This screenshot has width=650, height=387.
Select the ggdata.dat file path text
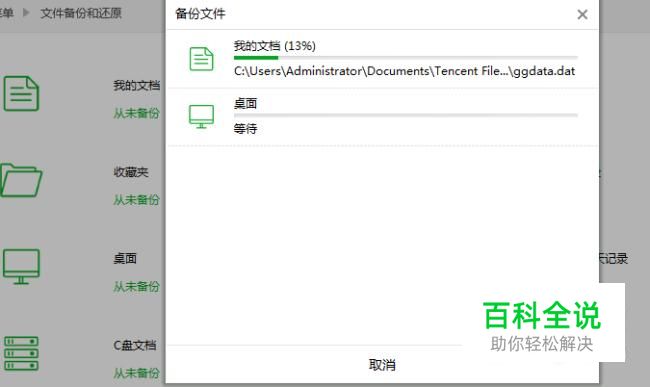click(404, 71)
